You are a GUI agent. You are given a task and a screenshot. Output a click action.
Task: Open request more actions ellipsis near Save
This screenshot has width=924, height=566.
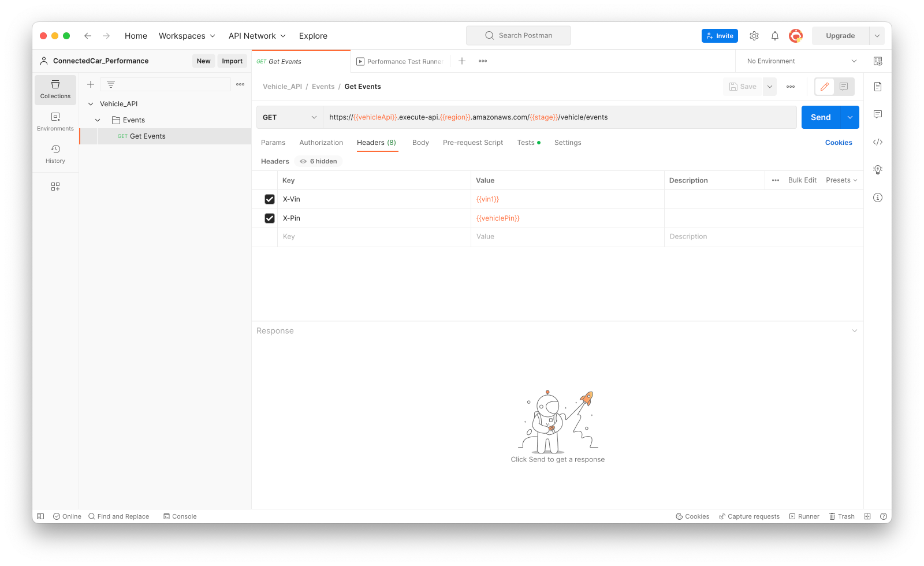[791, 87]
